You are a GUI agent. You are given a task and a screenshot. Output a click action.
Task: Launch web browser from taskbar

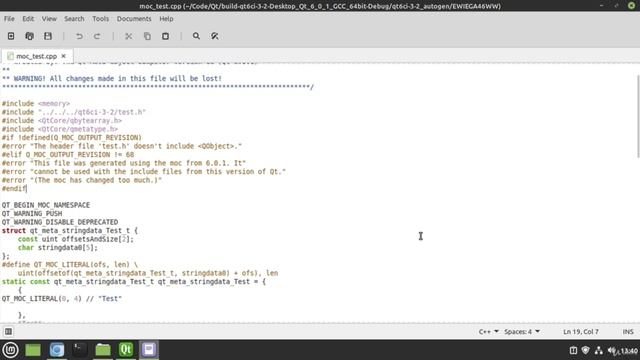click(x=57, y=350)
